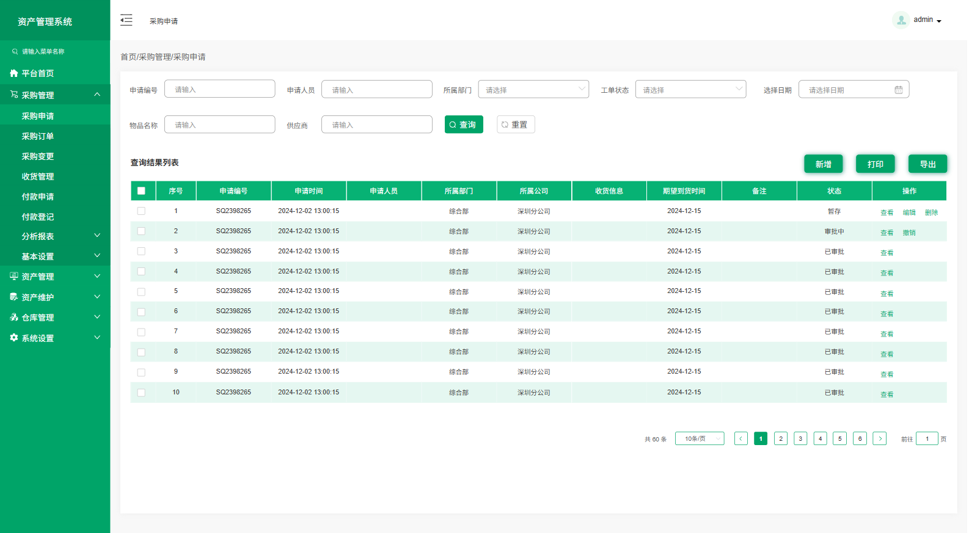980x533 pixels.
Task: Click the 申请编号 input field
Action: tap(219, 89)
